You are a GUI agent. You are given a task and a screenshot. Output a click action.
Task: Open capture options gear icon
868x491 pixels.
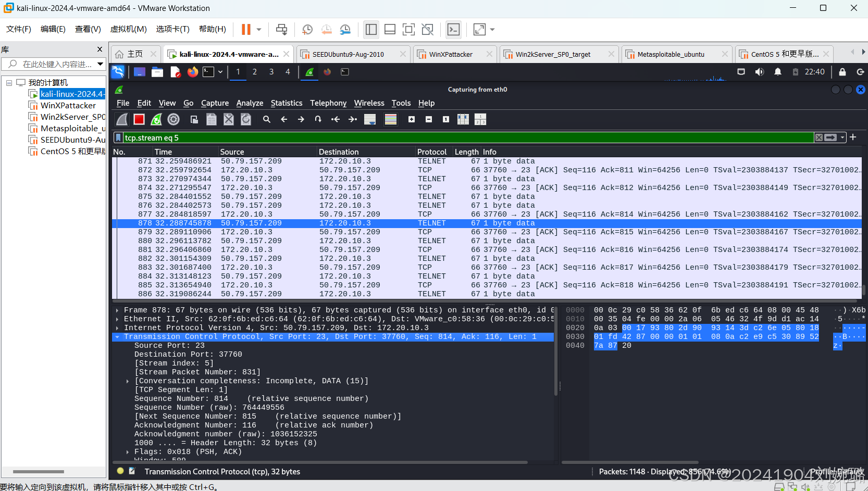pyautogui.click(x=173, y=120)
